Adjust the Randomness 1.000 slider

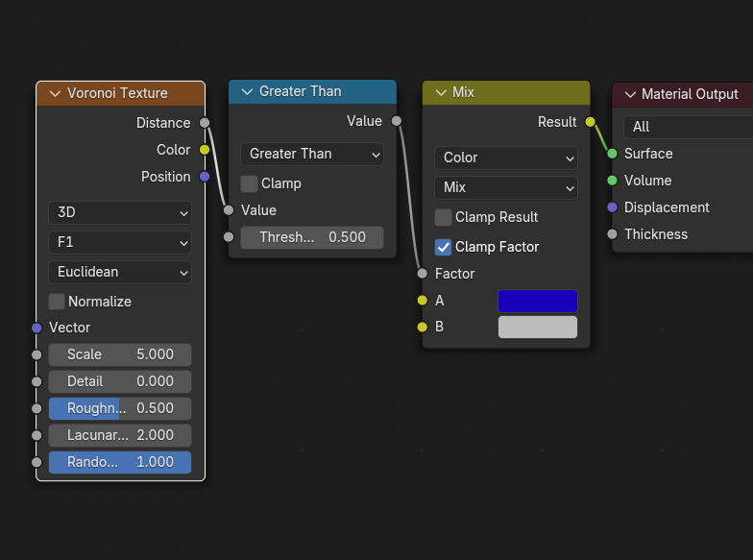coord(120,463)
